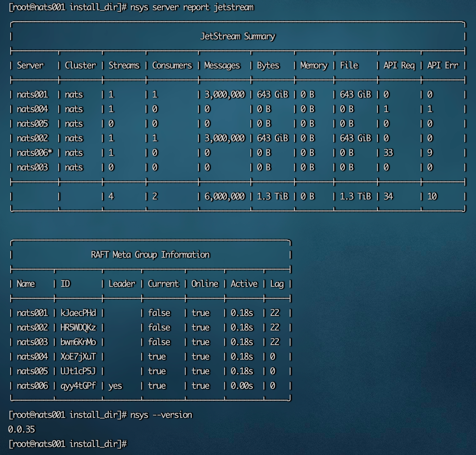Select the yes under the Leader column
The width and height of the screenshot is (476, 455).
pyautogui.click(x=115, y=385)
